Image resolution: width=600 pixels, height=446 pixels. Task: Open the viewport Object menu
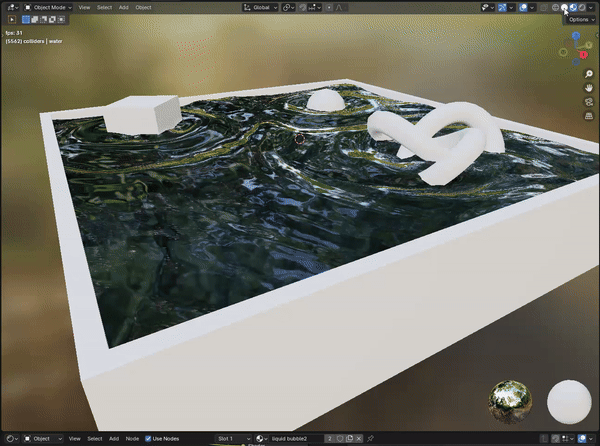[x=143, y=7]
